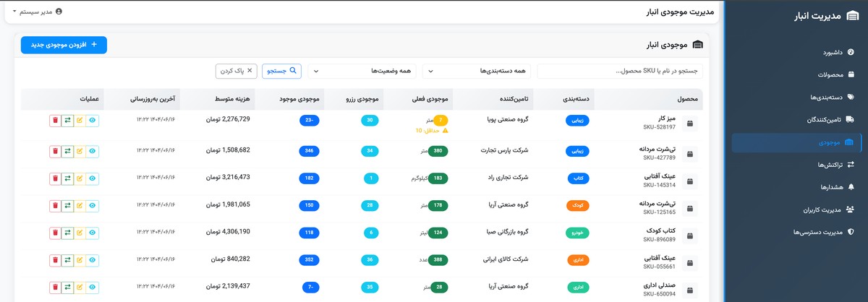868x302 pixels.
Task: Click transfer arrows for SKU-427789 row
Action: coord(67,150)
